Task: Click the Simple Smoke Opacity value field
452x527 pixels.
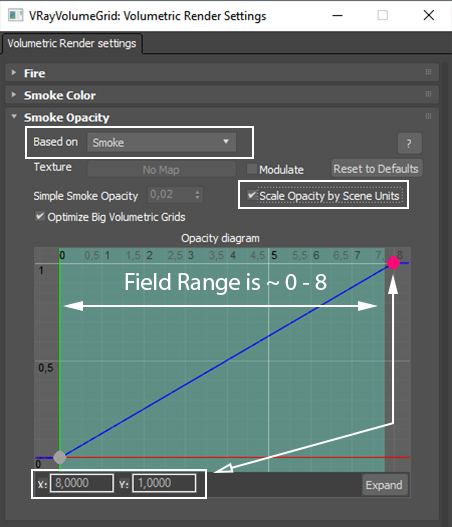Action: point(170,195)
